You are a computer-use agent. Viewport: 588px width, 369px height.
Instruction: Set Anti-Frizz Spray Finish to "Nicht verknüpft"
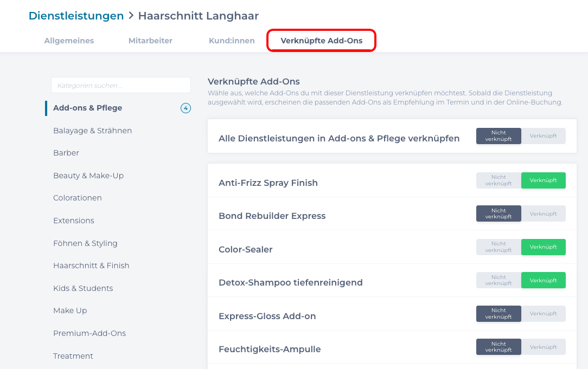click(x=498, y=180)
